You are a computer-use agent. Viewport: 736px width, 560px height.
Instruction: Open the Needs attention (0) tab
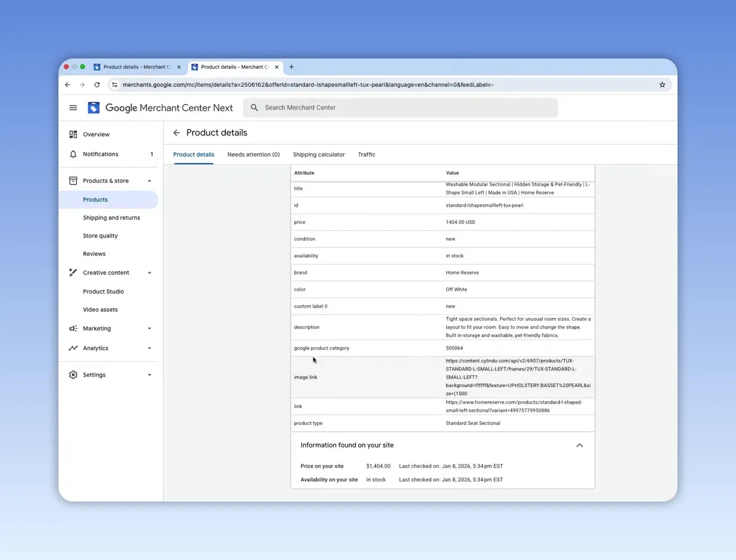coord(254,154)
